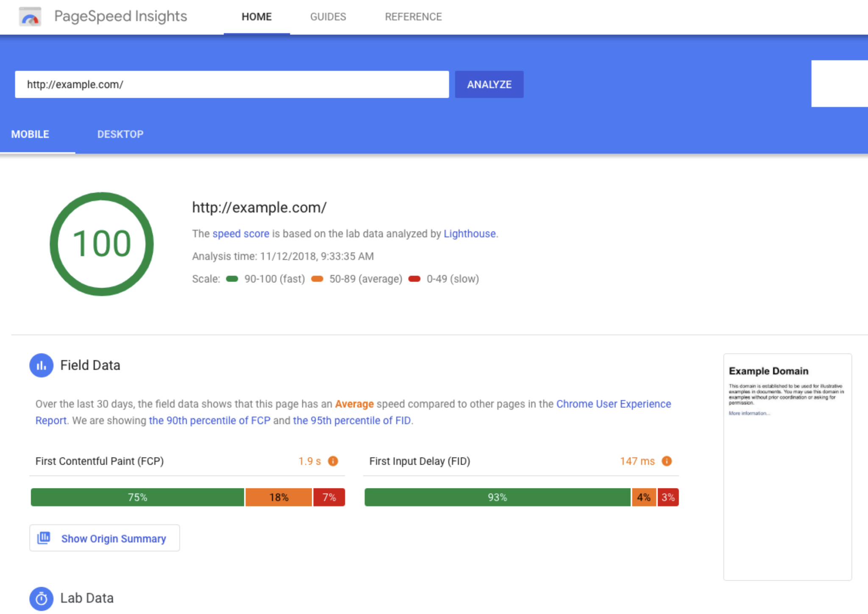Click the ANALYZE button

(489, 84)
